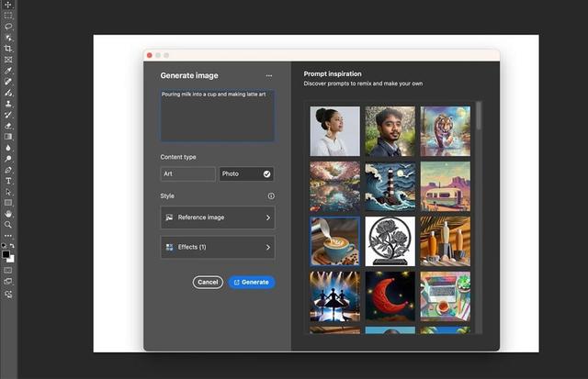Viewport: 588px width, 379px height.
Task: Select the Lasso tool
Action: (x=8, y=27)
